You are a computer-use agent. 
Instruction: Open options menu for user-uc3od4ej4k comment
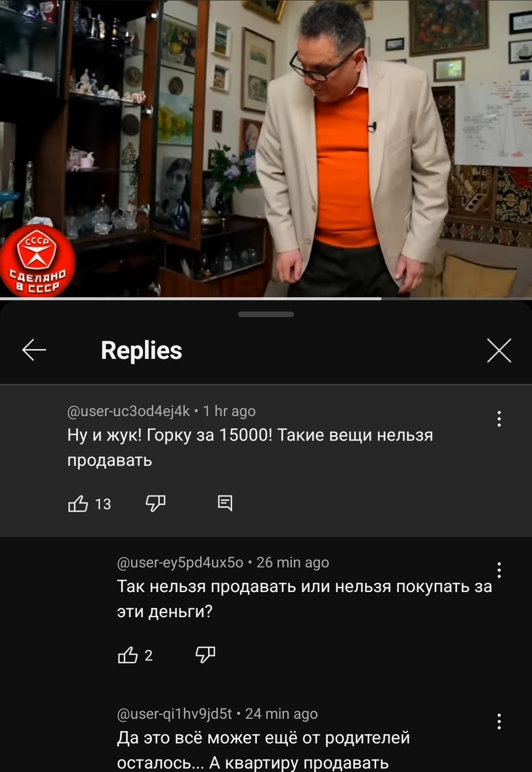click(499, 419)
